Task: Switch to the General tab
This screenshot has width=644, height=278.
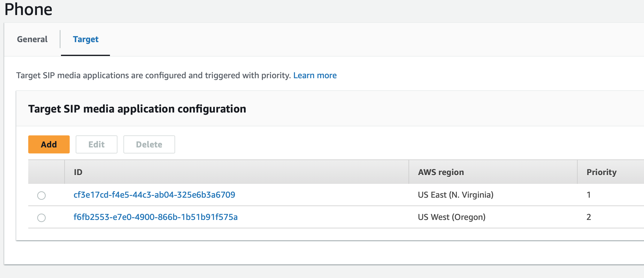Action: 32,39
